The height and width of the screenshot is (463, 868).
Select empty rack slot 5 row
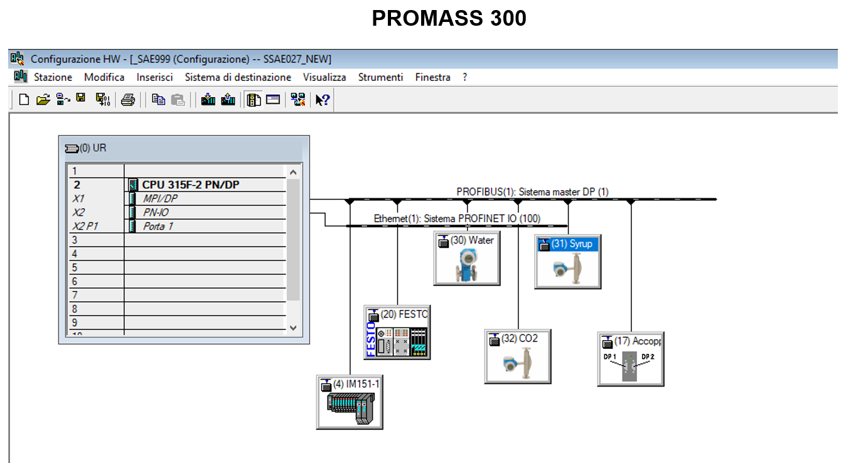coord(177,267)
